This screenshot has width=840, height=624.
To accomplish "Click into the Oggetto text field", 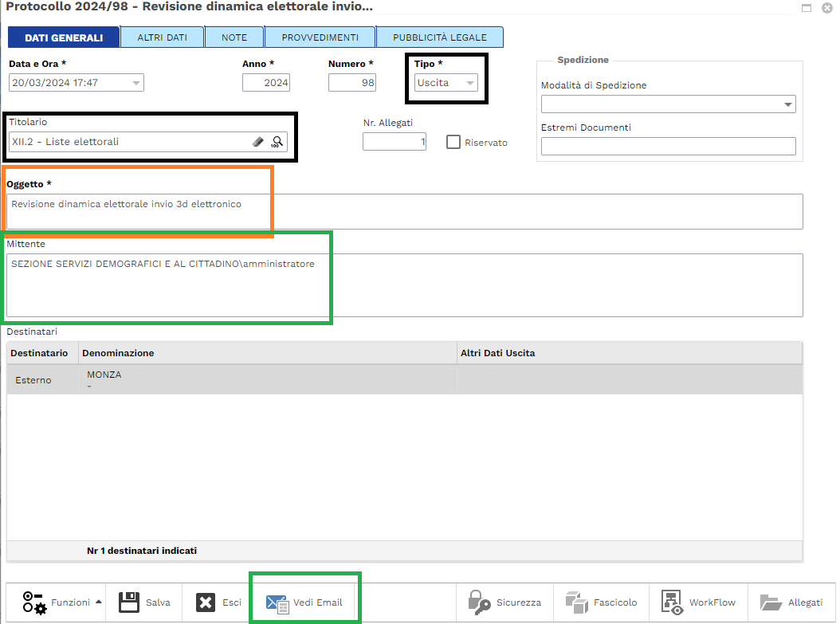I will [404, 211].
